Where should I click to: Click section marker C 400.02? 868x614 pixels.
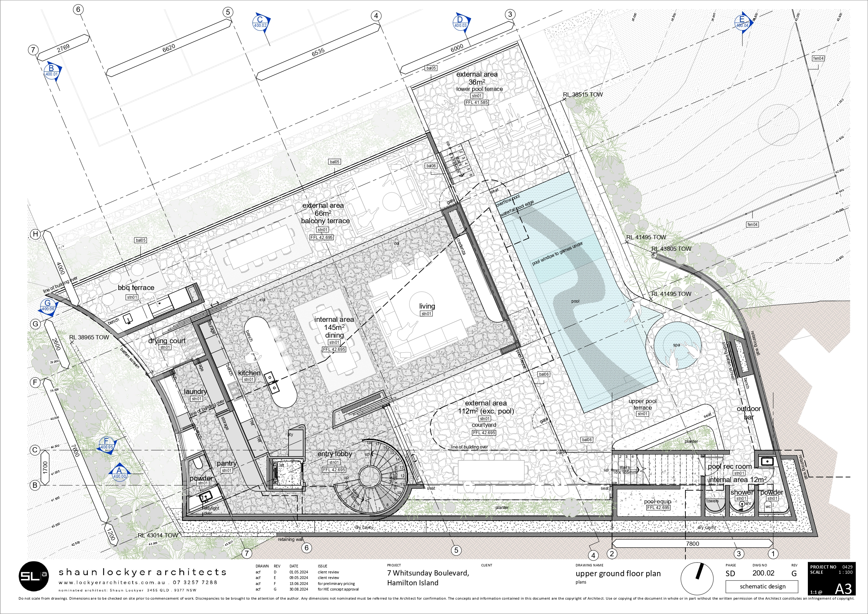click(x=261, y=22)
